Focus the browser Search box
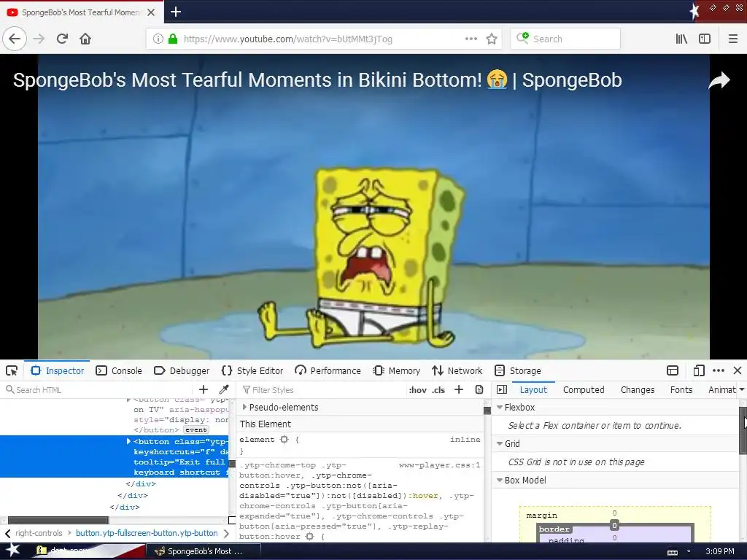Viewport: 747px width, 560px height. [x=565, y=39]
